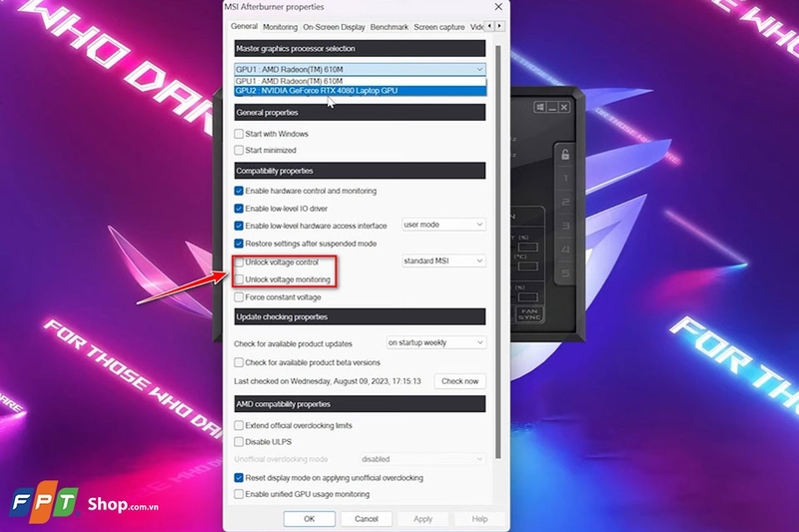This screenshot has height=532, width=799.
Task: Enable Start minimized checkbox
Action: [x=239, y=150]
